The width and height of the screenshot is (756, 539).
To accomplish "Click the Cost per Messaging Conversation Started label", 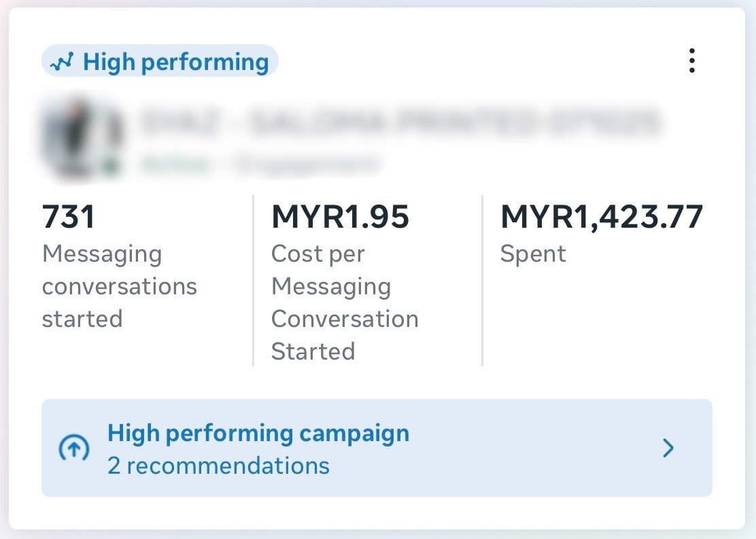I will click(344, 302).
